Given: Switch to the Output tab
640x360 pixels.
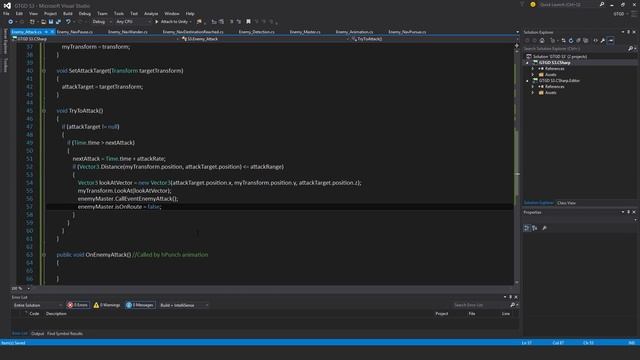Looking at the screenshot, I should click(38, 333).
